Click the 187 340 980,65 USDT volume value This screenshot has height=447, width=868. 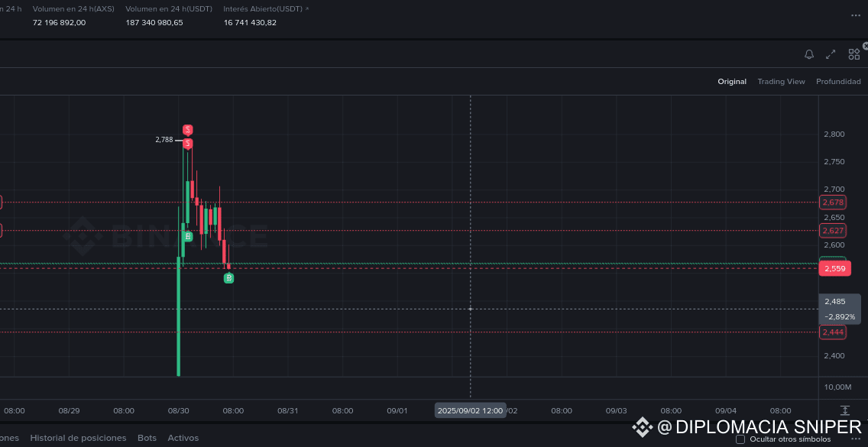click(x=154, y=23)
